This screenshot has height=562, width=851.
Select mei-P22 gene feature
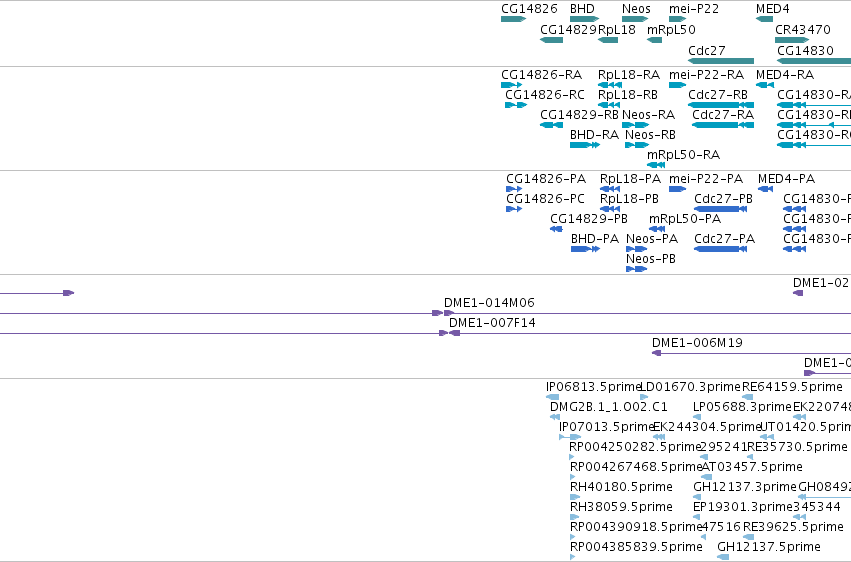[678, 19]
